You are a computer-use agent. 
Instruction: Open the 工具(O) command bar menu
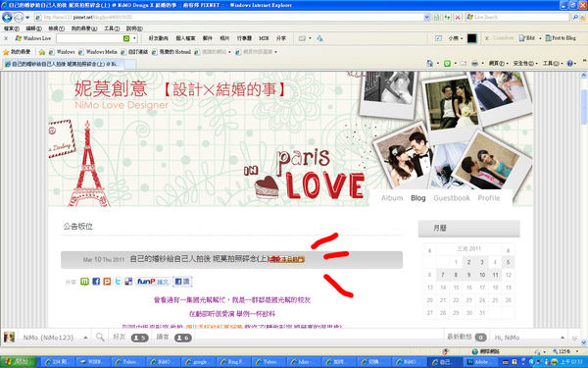click(x=553, y=64)
